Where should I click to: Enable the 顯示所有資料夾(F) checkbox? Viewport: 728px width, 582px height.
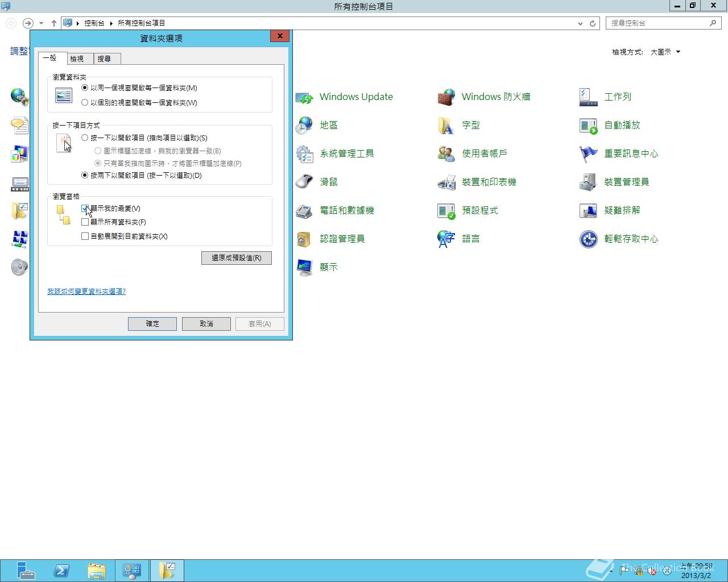(85, 222)
